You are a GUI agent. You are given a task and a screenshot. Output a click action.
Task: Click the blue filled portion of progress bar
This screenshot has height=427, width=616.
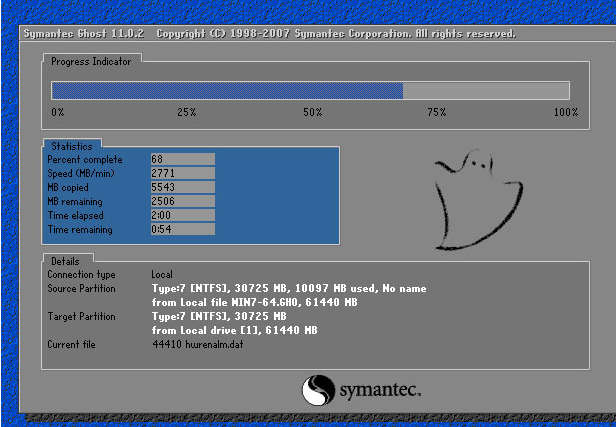click(227, 90)
